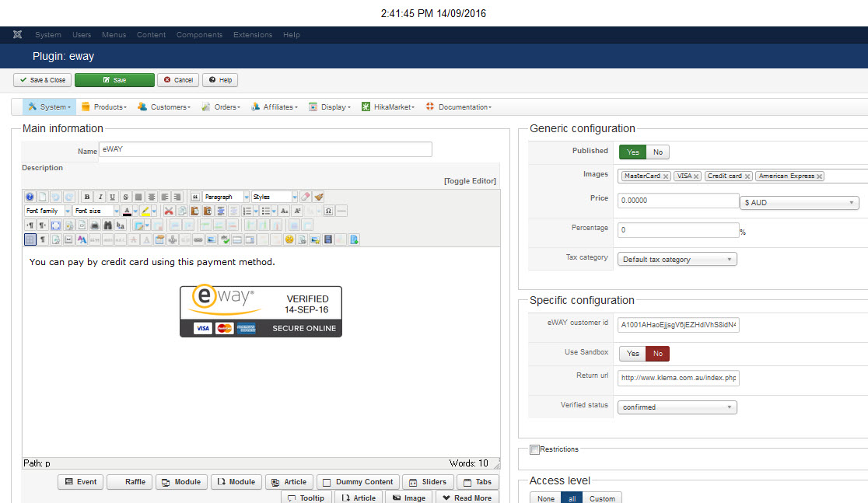Click the Cancel button

pyautogui.click(x=178, y=80)
